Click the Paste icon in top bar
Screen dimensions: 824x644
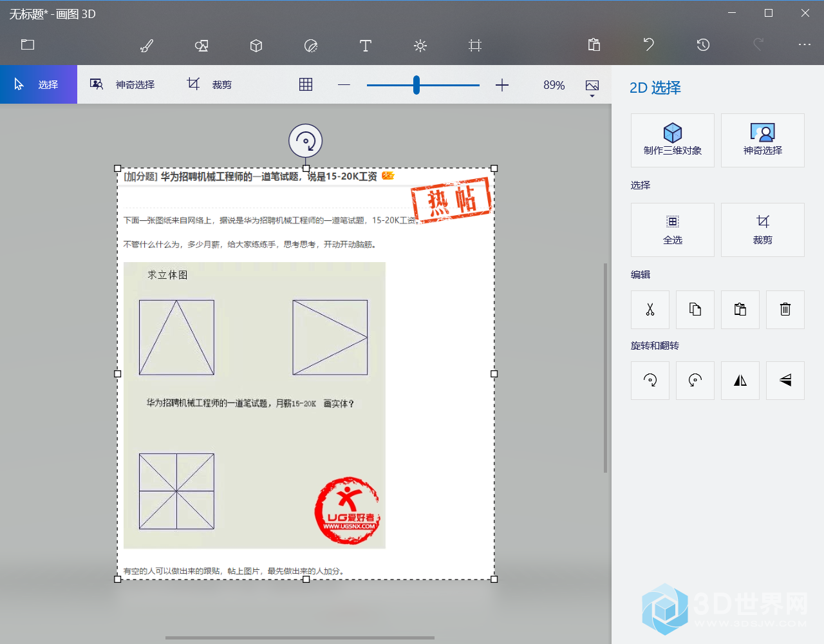[594, 44]
